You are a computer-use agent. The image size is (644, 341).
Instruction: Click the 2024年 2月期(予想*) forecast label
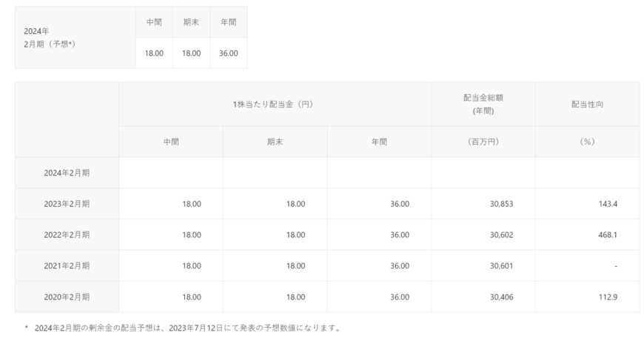50,38
